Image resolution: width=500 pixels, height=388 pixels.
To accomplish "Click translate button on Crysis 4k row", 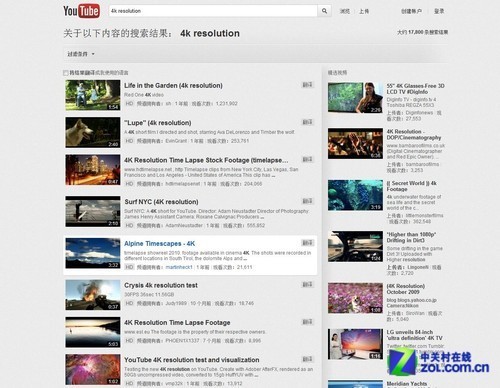I will click(x=307, y=285).
